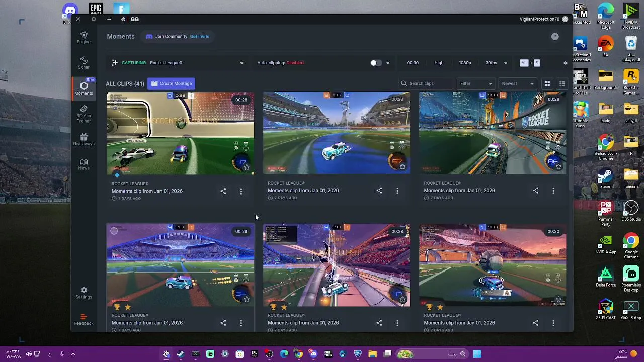This screenshot has height=362, width=644.
Task: Open Engine in the GG sidebar
Action: pyautogui.click(x=84, y=37)
